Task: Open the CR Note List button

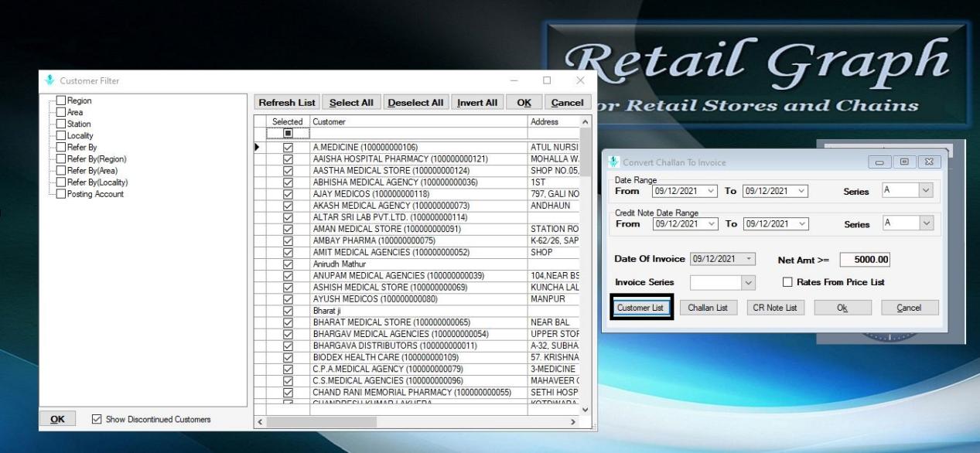Action: pos(774,308)
